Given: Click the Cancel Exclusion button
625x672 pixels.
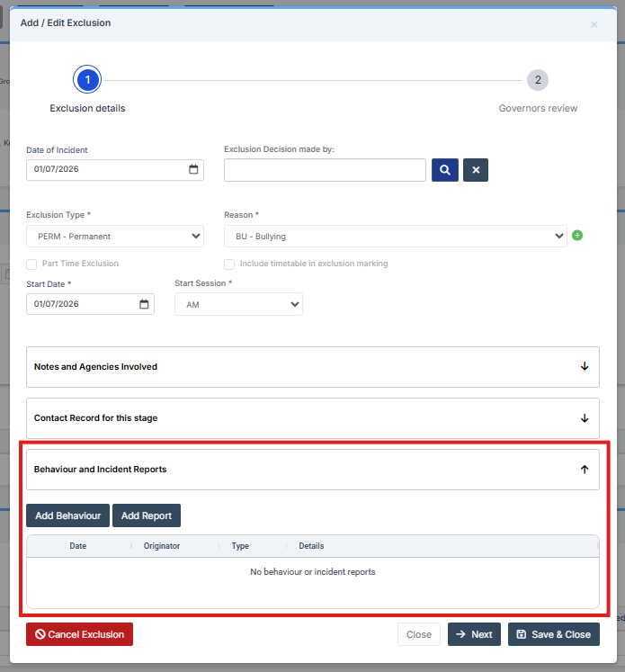Looking at the screenshot, I should click(x=79, y=634).
